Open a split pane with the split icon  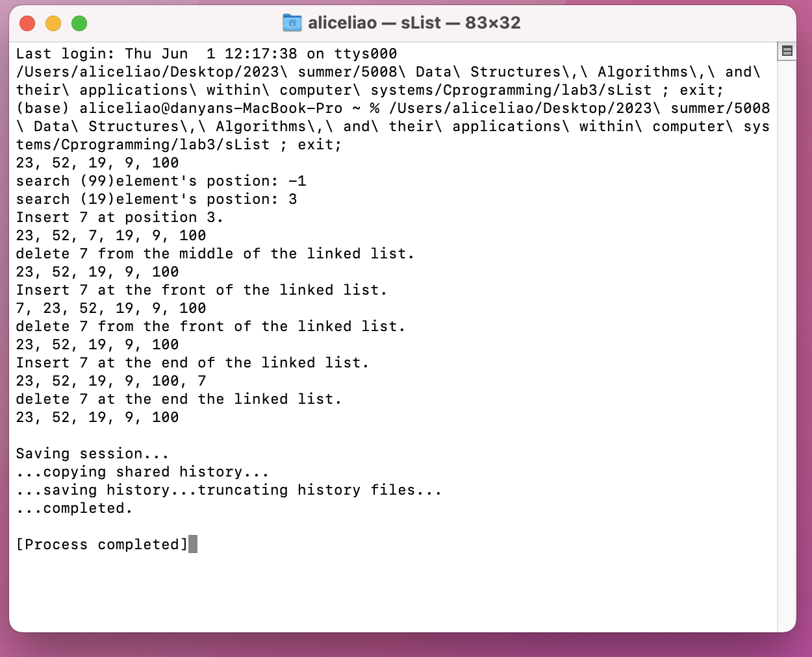click(x=787, y=51)
